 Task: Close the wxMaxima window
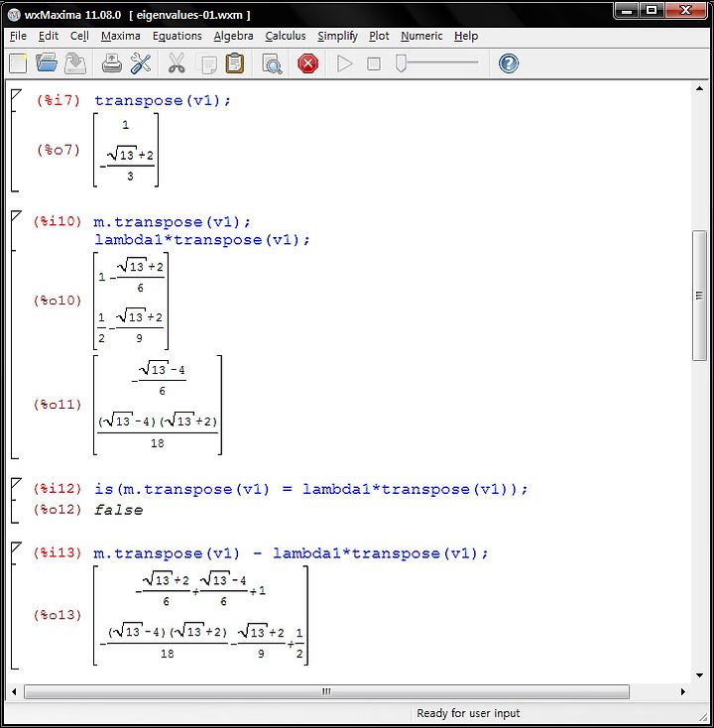click(685, 11)
